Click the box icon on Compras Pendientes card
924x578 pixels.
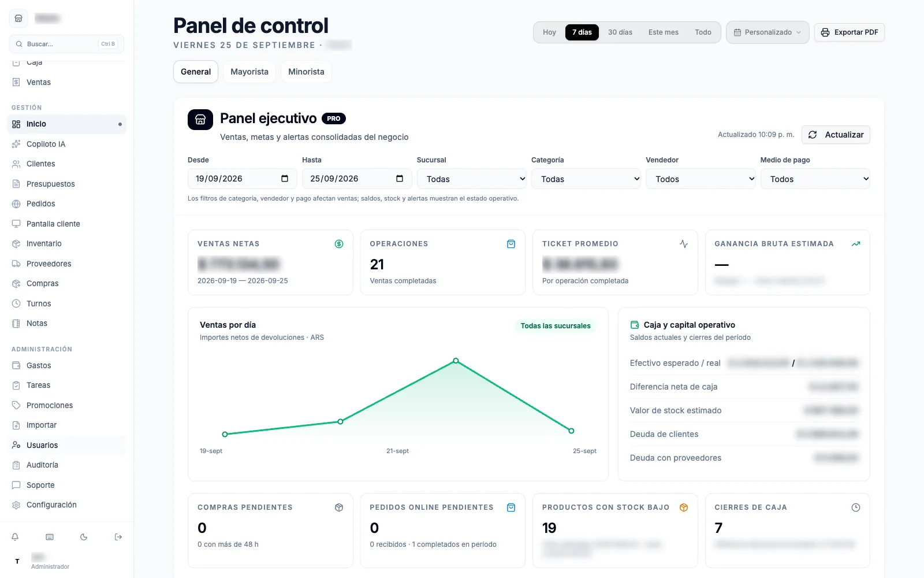point(339,507)
